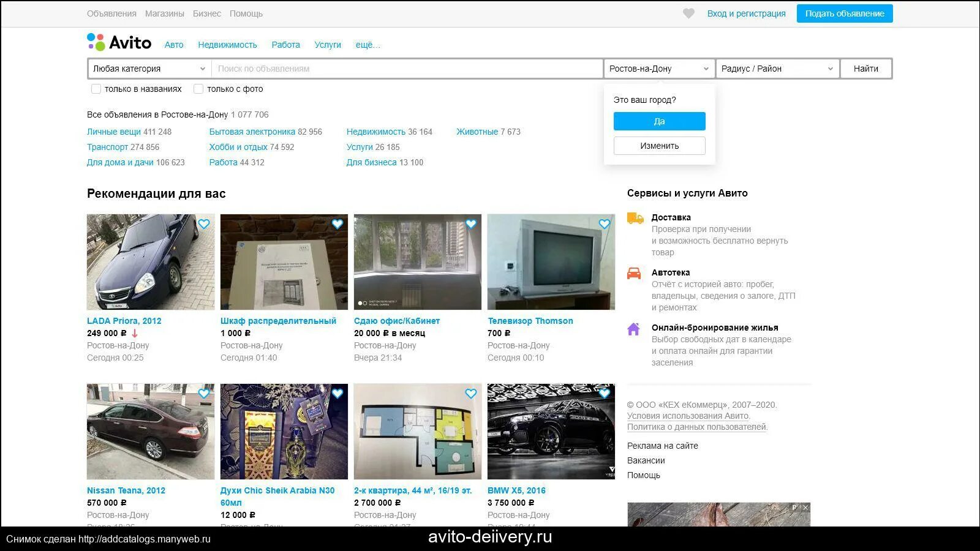Favorite the Телевизор Thomson listing
This screenshot has width=980, height=551.
pyautogui.click(x=605, y=224)
